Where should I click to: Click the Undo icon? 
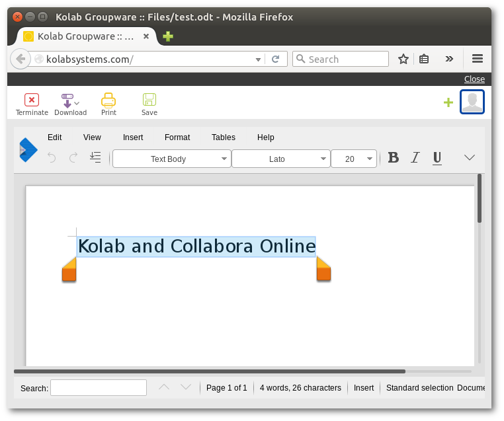pyautogui.click(x=52, y=157)
